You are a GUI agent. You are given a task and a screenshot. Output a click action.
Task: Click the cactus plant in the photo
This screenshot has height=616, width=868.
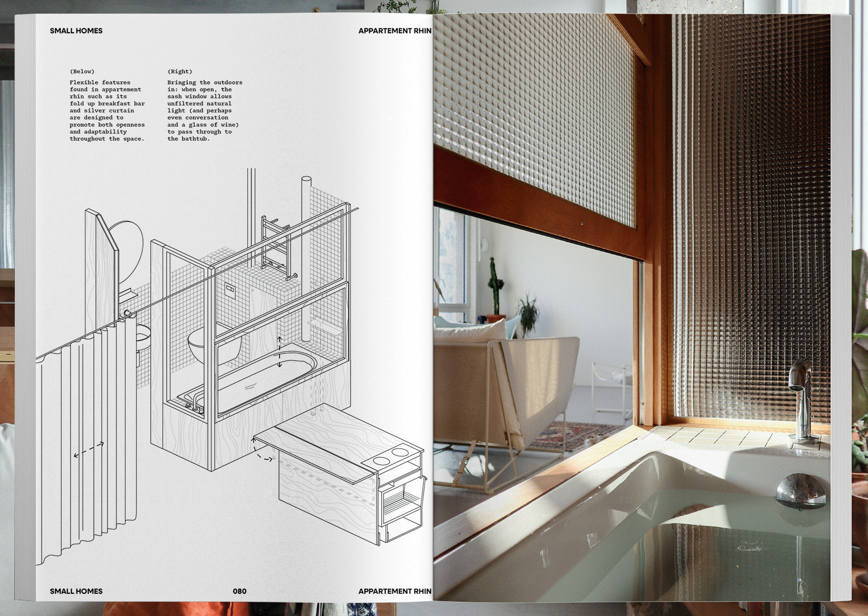495,288
